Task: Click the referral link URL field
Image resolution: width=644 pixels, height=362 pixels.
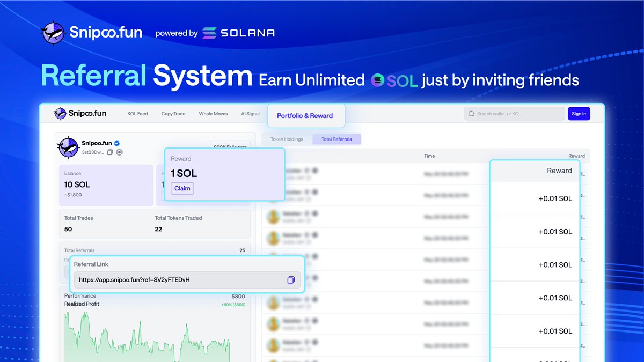Action: tap(187, 280)
